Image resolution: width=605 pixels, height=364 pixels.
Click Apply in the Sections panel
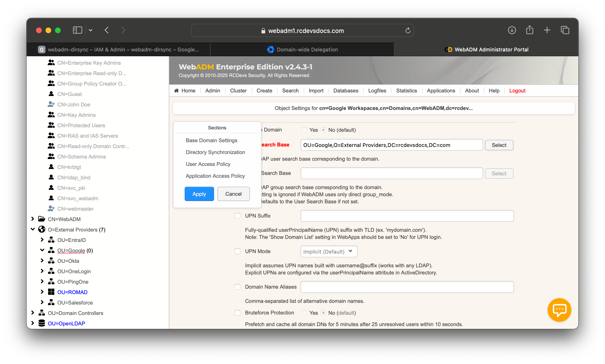click(199, 194)
